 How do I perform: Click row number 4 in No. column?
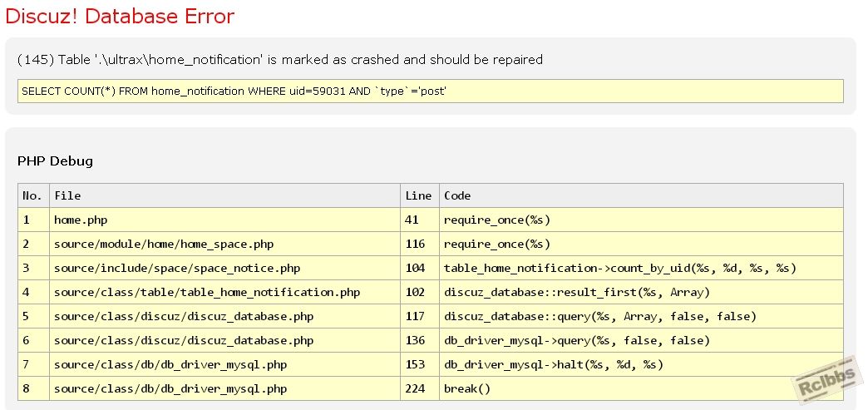[x=34, y=292]
